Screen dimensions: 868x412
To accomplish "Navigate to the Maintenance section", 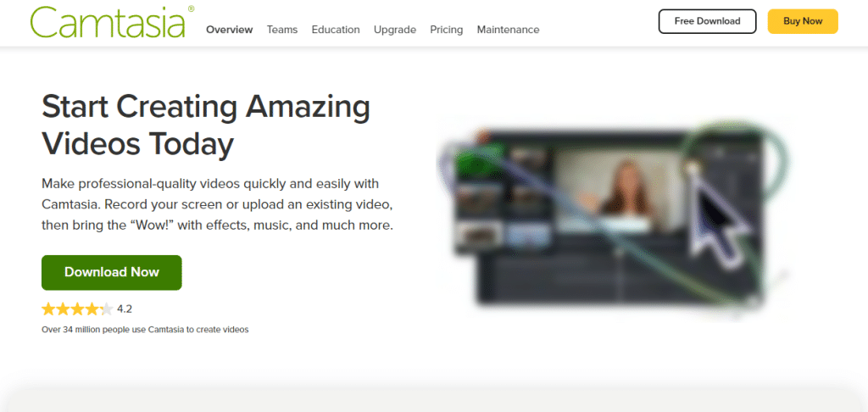I will click(x=508, y=30).
